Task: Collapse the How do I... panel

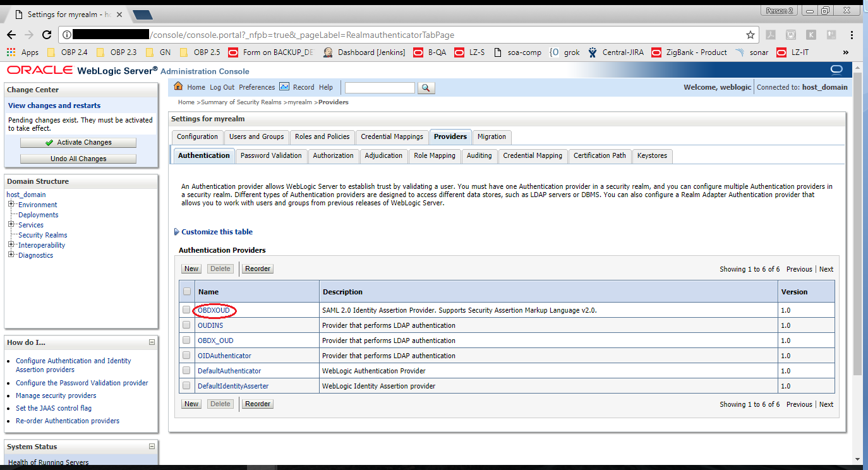Action: click(x=152, y=342)
